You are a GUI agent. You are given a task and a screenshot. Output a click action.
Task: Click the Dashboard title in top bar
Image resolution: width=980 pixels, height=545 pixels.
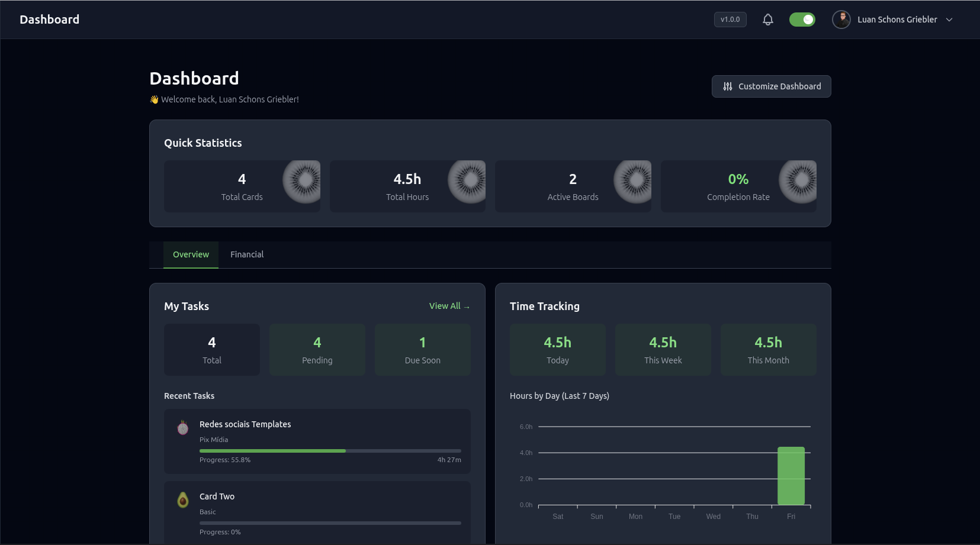pyautogui.click(x=50, y=20)
